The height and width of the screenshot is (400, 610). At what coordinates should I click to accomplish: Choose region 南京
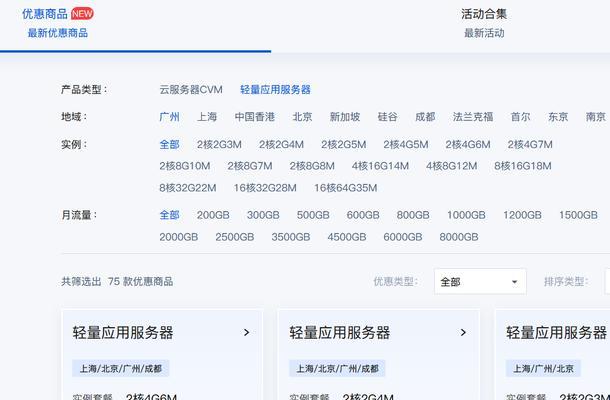596,117
